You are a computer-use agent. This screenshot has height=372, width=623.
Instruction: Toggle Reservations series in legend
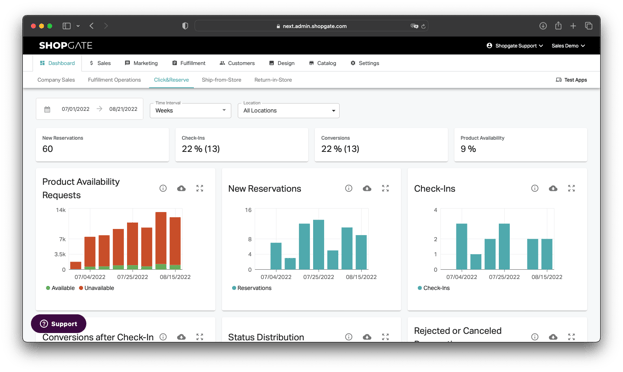tap(252, 288)
